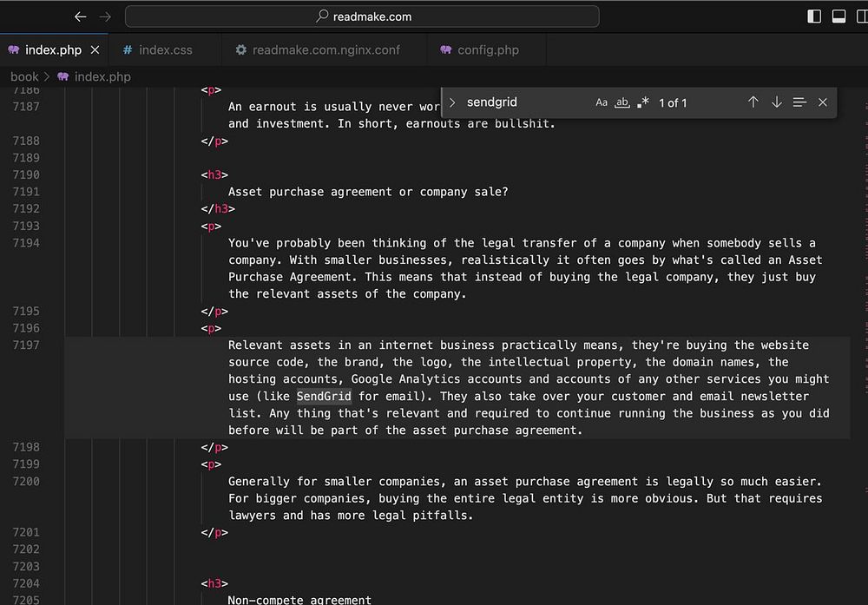Click the magnifier icon in command center
Image resolution: width=868 pixels, height=605 pixels.
(x=322, y=16)
